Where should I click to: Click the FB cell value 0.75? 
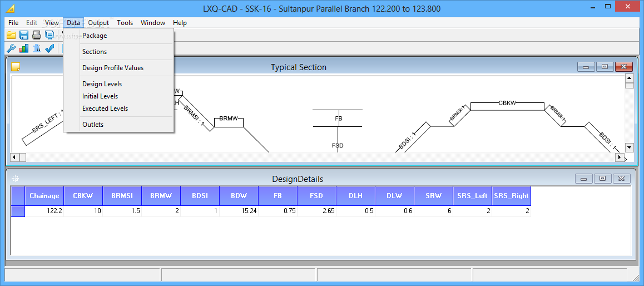tap(278, 211)
